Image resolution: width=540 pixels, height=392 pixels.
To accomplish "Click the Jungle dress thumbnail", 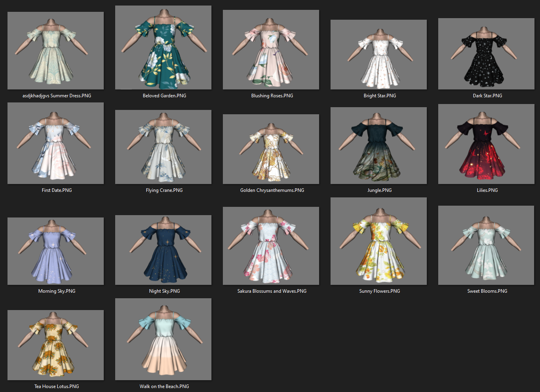I will tap(378, 145).
